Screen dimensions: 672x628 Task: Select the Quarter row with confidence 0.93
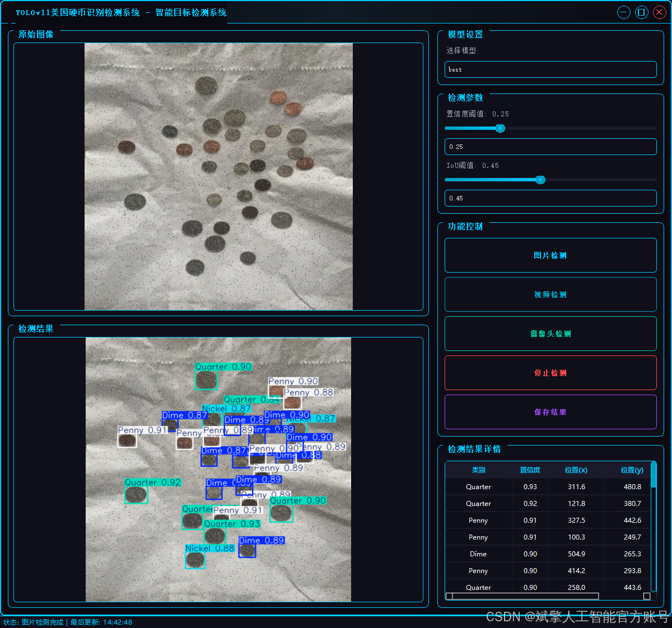coord(548,487)
